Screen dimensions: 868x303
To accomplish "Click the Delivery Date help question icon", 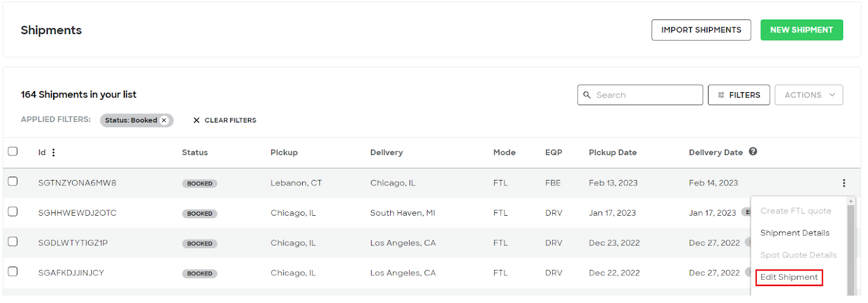I will (x=752, y=152).
